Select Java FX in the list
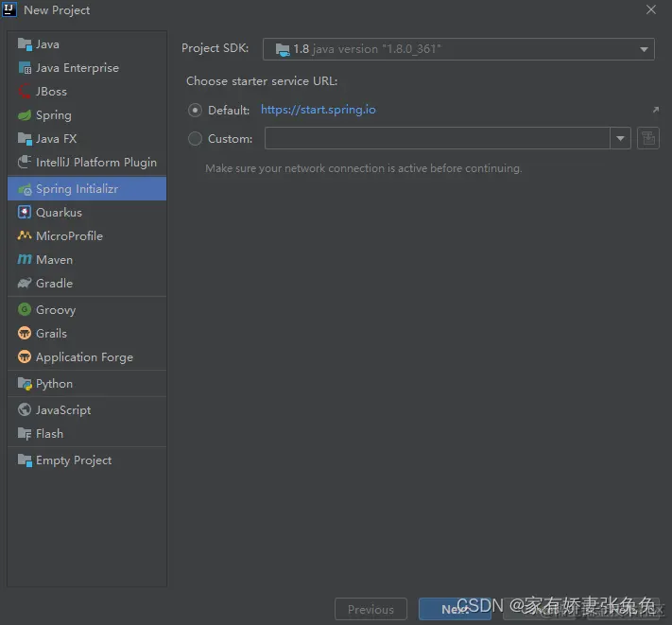Screen dimensions: 672x625 point(87,138)
